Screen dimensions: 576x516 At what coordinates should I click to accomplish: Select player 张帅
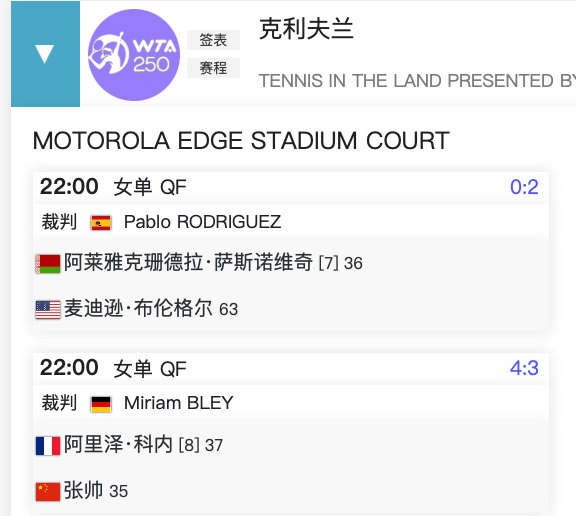pyautogui.click(x=83, y=490)
